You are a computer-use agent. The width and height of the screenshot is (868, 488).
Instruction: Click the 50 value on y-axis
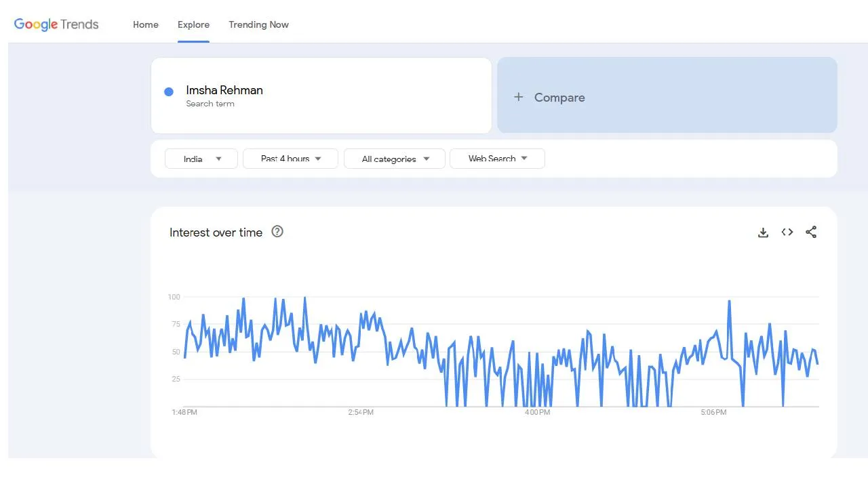176,352
